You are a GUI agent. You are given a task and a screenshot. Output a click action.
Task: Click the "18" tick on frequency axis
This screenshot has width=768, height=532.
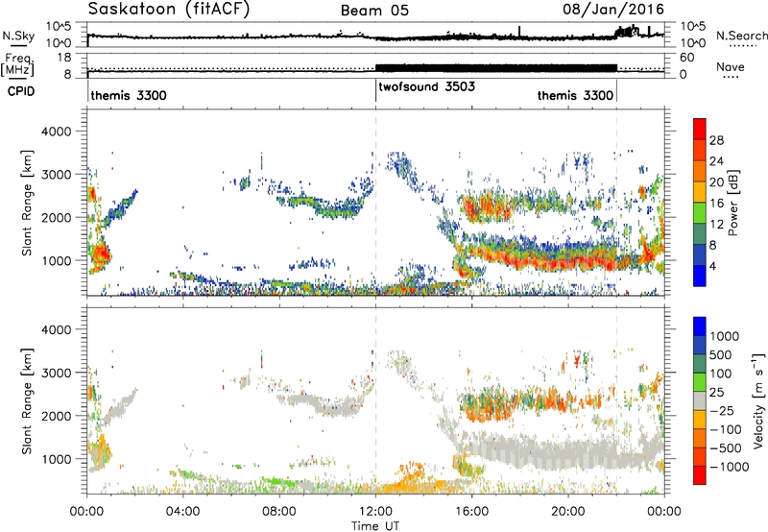click(63, 58)
